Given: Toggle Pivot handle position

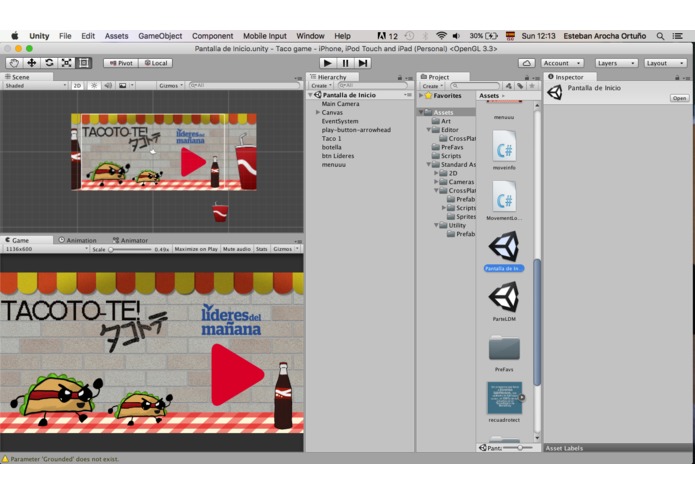Looking at the screenshot, I should 121,63.
